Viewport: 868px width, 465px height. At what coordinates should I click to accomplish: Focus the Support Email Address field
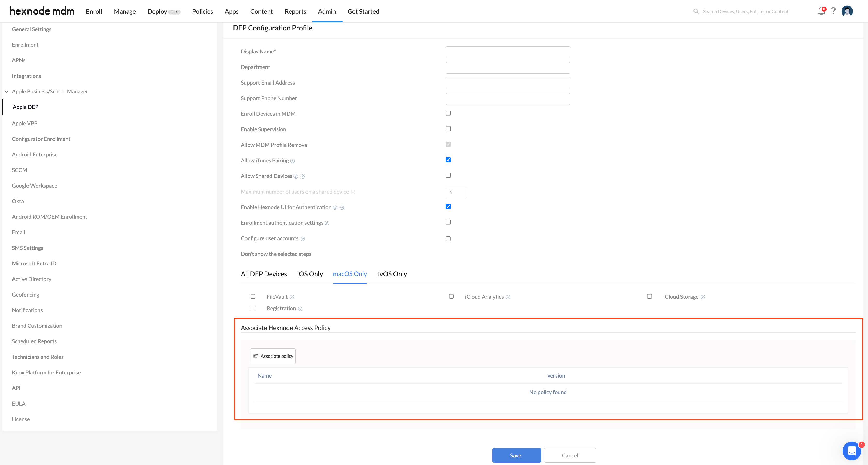coord(508,83)
